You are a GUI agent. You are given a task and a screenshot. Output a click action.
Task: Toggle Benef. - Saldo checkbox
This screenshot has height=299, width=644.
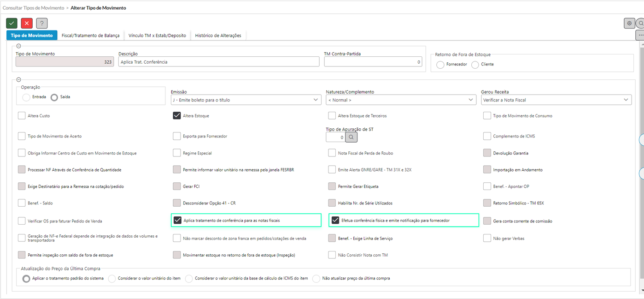click(22, 203)
